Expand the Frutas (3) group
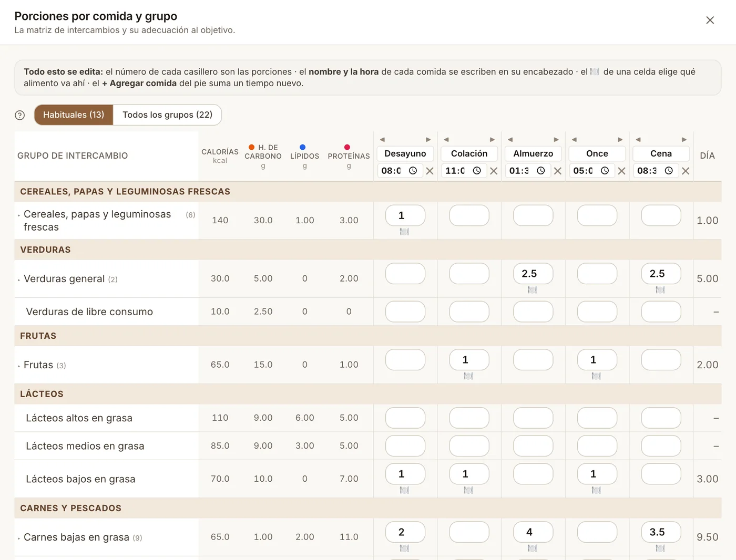The height and width of the screenshot is (560, 736). pos(19,366)
